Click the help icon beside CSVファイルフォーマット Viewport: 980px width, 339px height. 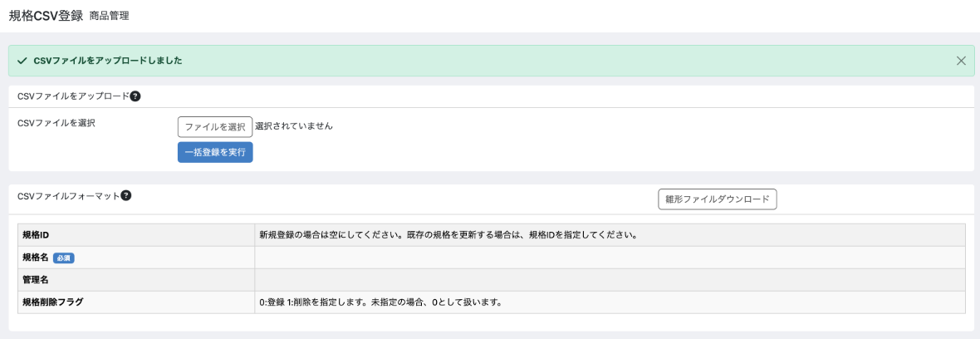(x=126, y=196)
